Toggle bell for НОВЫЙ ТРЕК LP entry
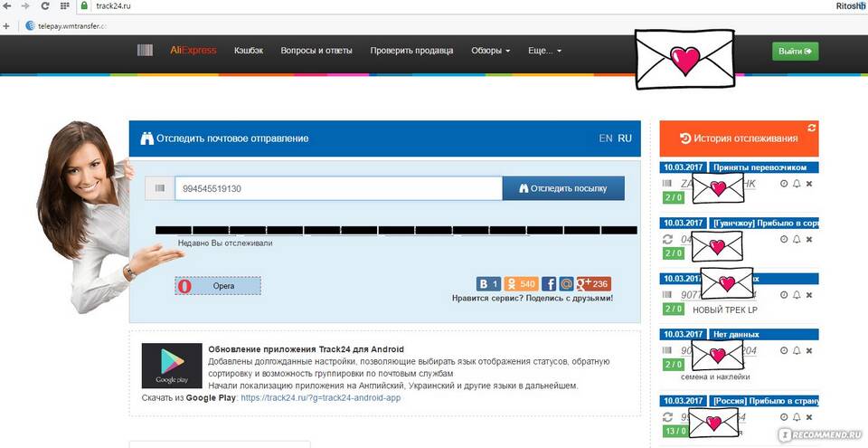This screenshot has height=448, width=868. [x=797, y=295]
